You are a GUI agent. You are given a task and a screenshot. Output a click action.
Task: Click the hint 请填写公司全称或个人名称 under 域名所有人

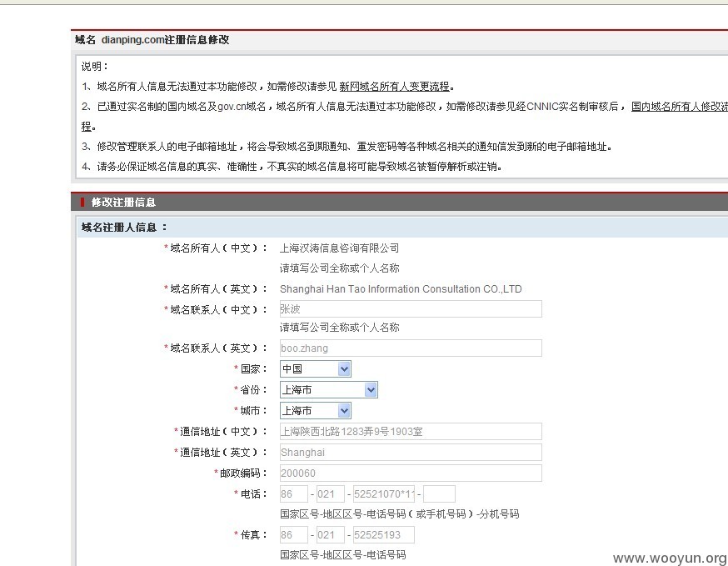(339, 268)
